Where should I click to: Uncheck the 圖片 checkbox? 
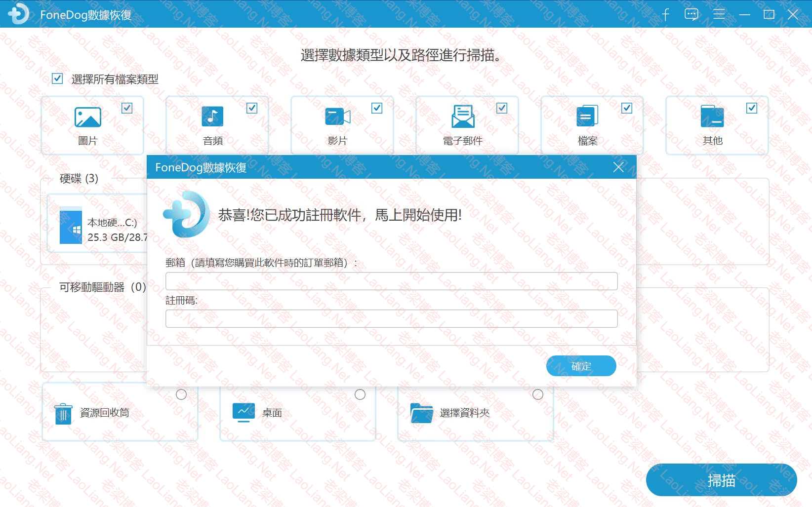pyautogui.click(x=127, y=108)
